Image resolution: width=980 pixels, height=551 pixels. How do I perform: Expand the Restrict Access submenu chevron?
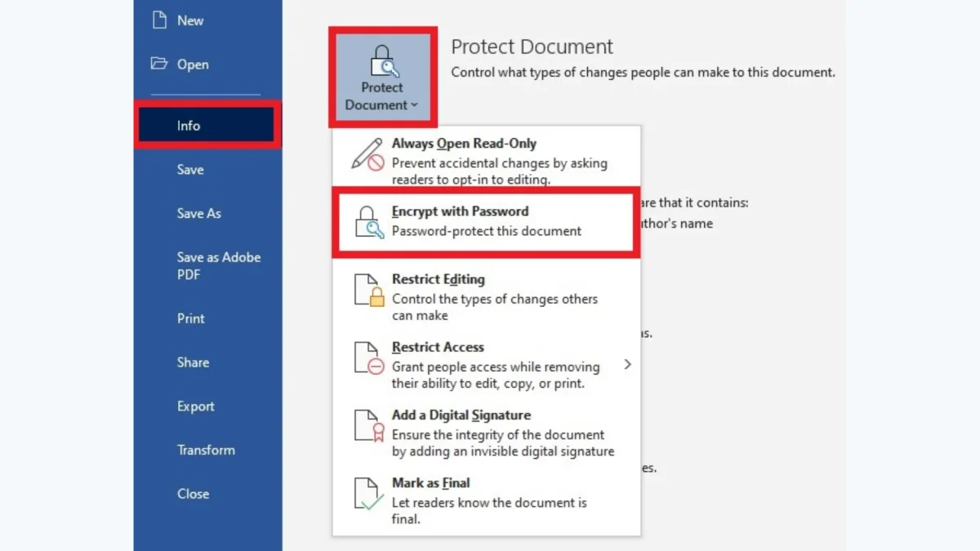tap(627, 364)
